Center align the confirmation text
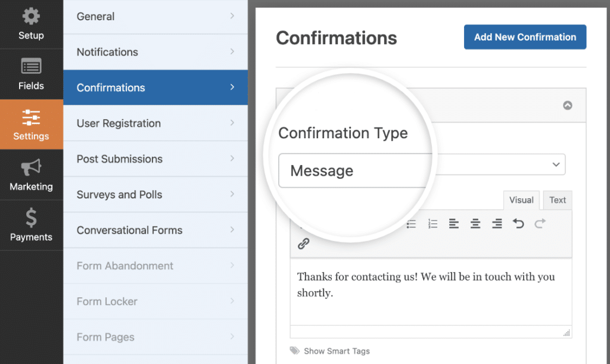Image resolution: width=610 pixels, height=364 pixels. point(475,223)
